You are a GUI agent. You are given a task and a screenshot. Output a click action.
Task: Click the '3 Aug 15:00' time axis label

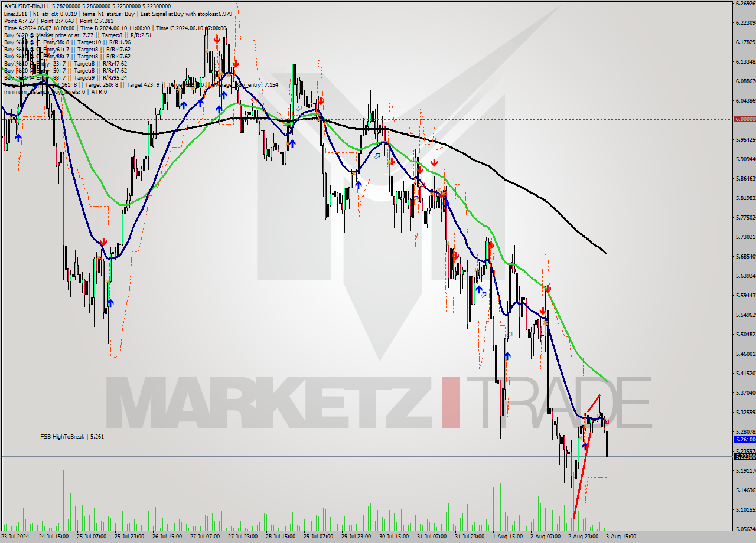[x=621, y=537]
